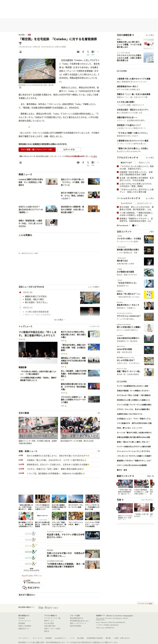Select the フェイスブック social ranking tab
This screenshot has height=644, width=158.
[126, 203]
